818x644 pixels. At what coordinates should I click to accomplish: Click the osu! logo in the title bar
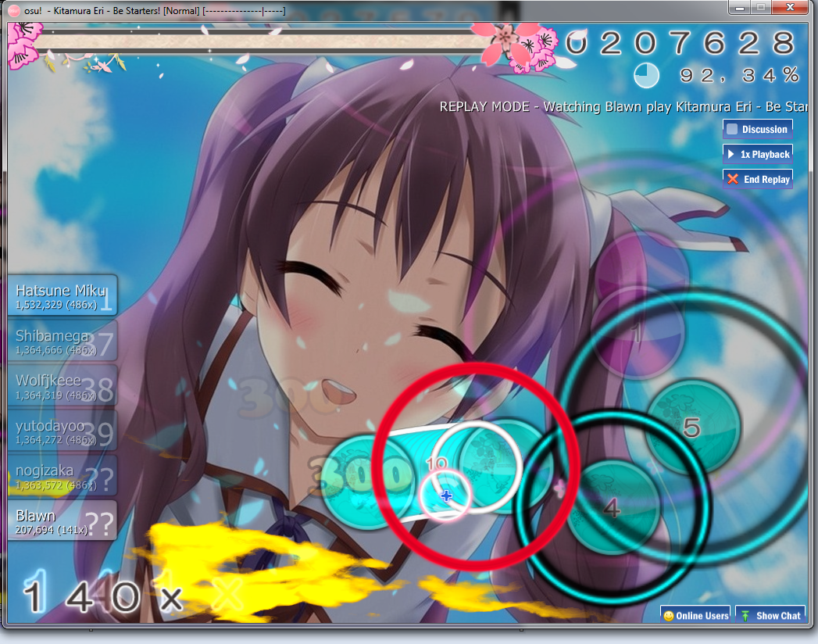[13, 9]
